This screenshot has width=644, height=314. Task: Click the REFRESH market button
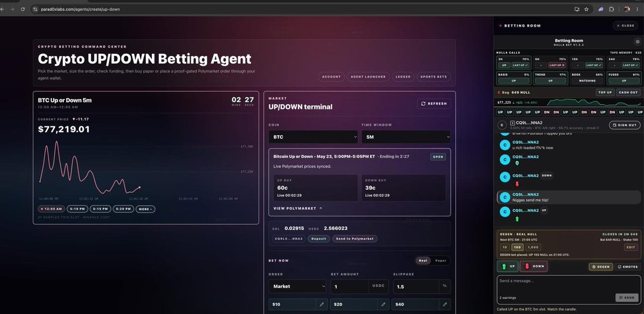434,104
